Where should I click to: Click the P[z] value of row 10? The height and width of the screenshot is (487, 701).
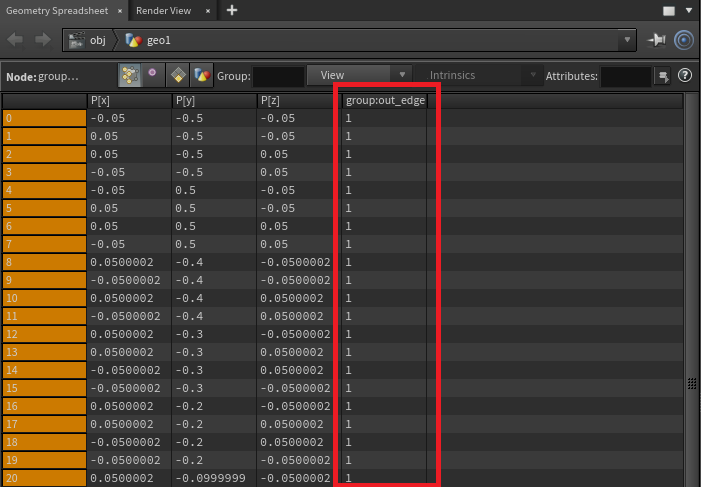291,298
